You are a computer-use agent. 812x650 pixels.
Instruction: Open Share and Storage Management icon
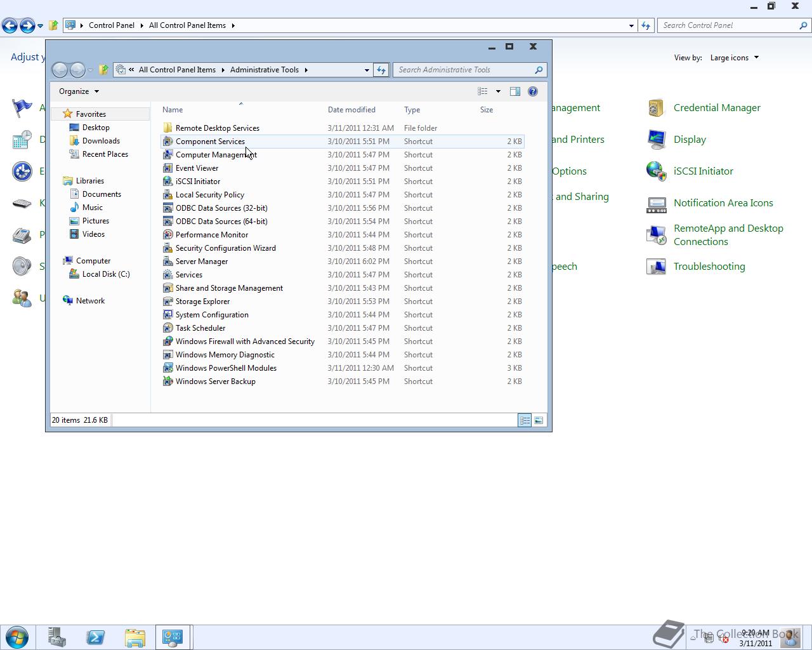coord(167,288)
